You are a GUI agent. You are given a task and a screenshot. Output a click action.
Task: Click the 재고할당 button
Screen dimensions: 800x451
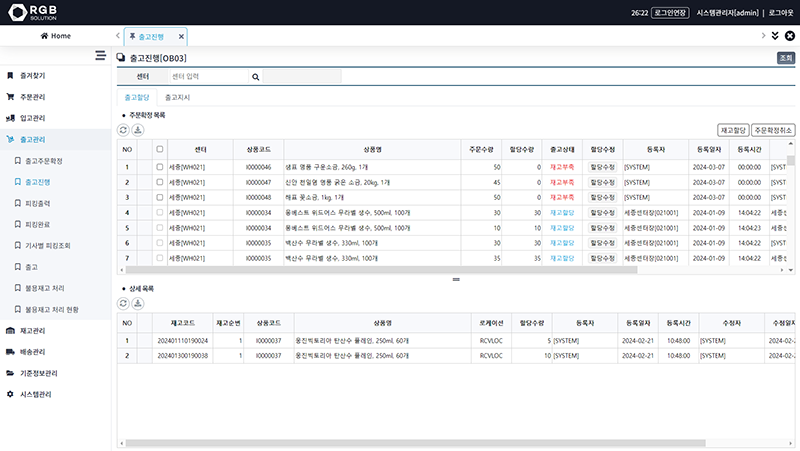click(x=733, y=131)
